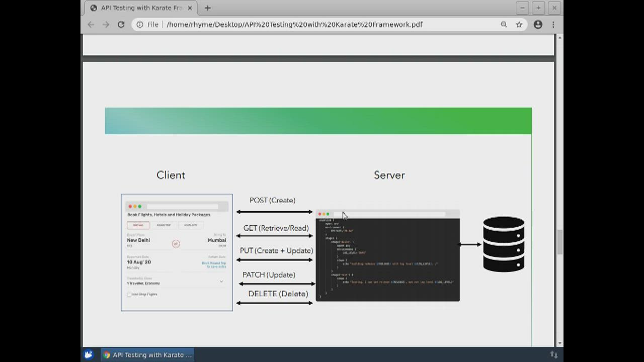Reload the PDF page

[121, 24]
